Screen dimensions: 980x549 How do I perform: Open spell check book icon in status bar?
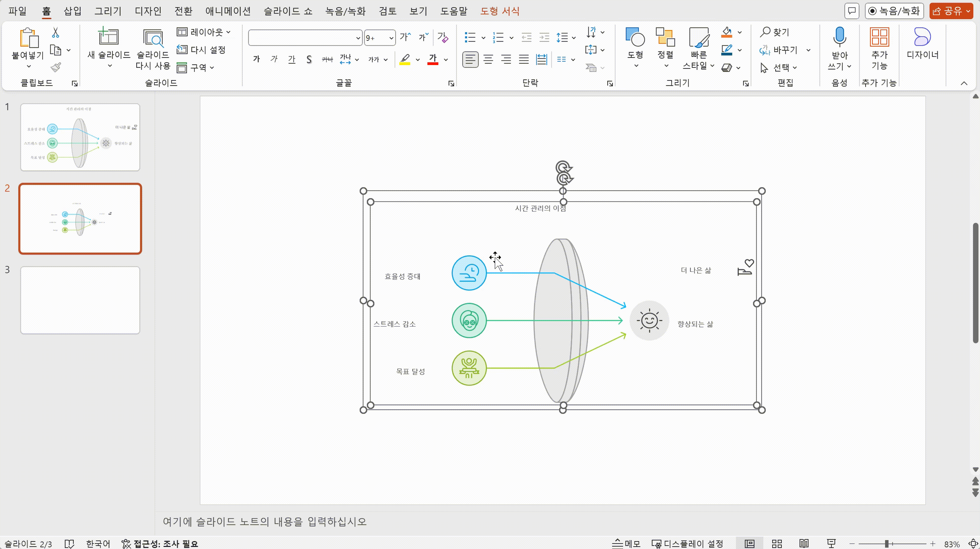coord(69,544)
